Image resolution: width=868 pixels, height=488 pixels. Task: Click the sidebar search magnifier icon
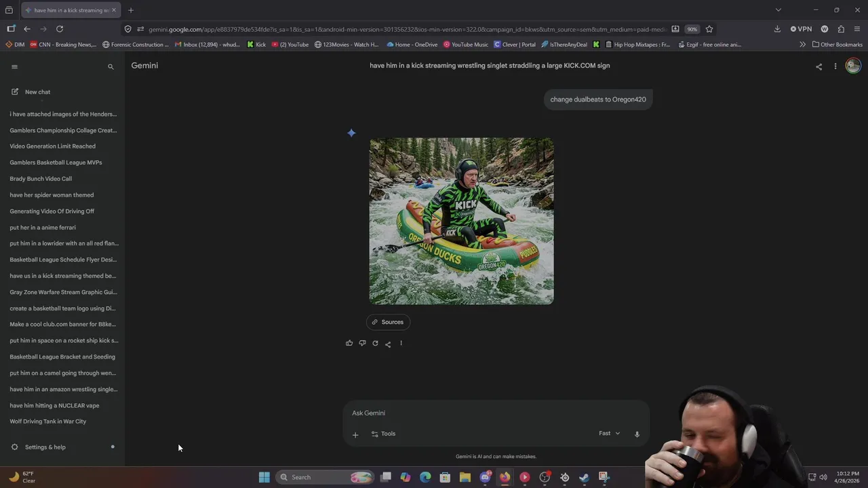(111, 66)
